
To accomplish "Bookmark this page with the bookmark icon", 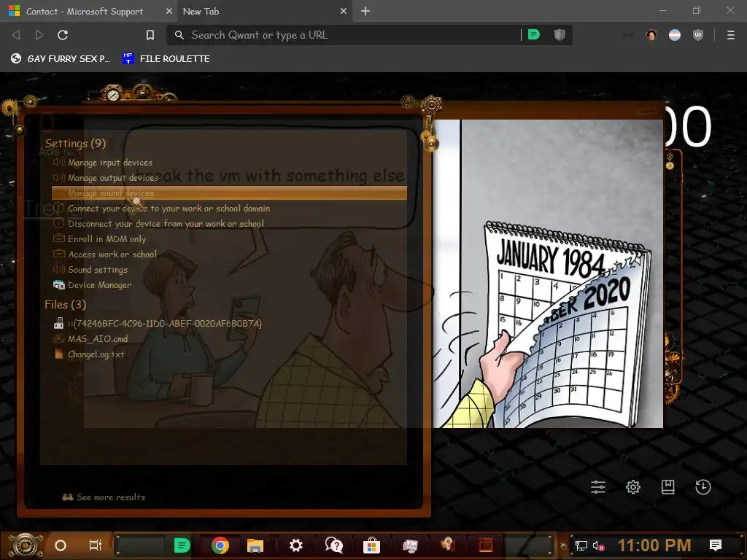I will (150, 35).
